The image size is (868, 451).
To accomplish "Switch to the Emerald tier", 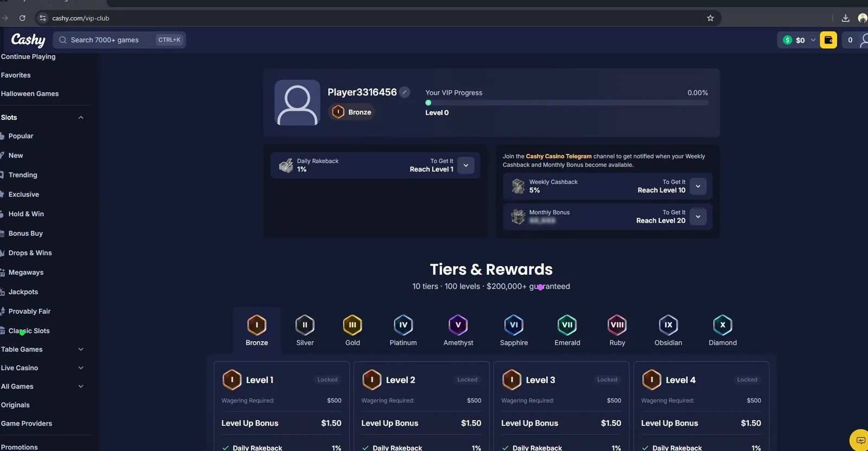I will (567, 330).
